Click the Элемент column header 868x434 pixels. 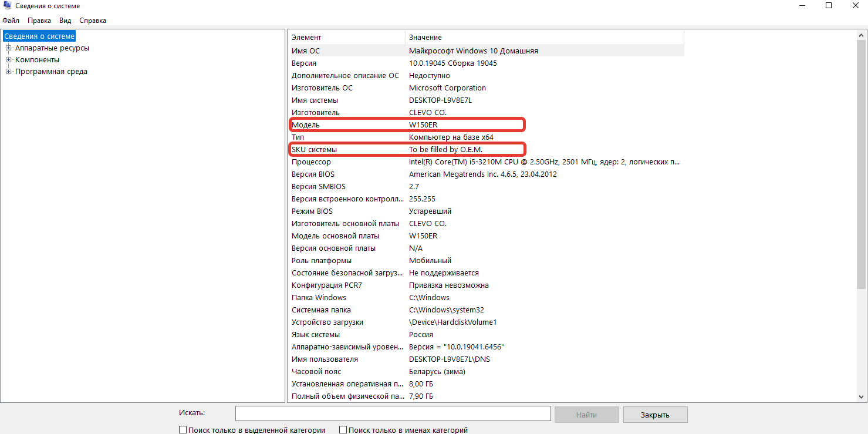(346, 38)
